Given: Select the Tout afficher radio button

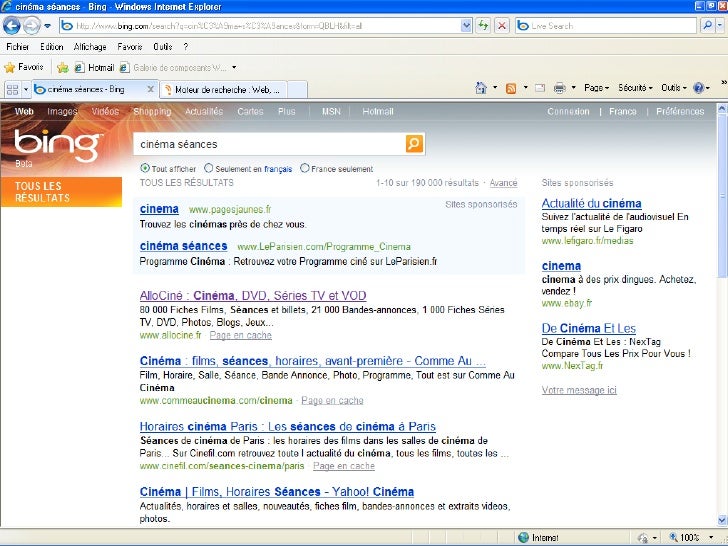Looking at the screenshot, I should [145, 168].
